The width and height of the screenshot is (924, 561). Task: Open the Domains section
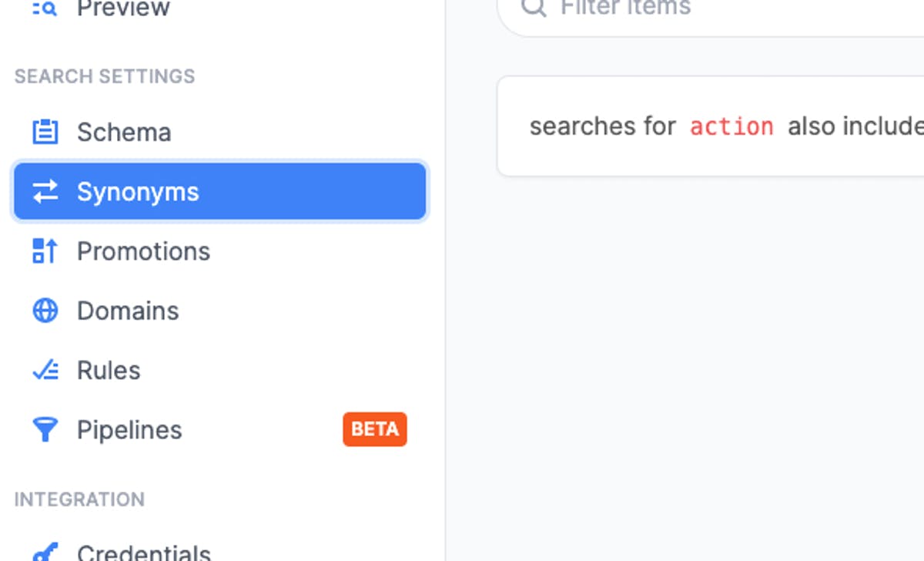pyautogui.click(x=219, y=311)
